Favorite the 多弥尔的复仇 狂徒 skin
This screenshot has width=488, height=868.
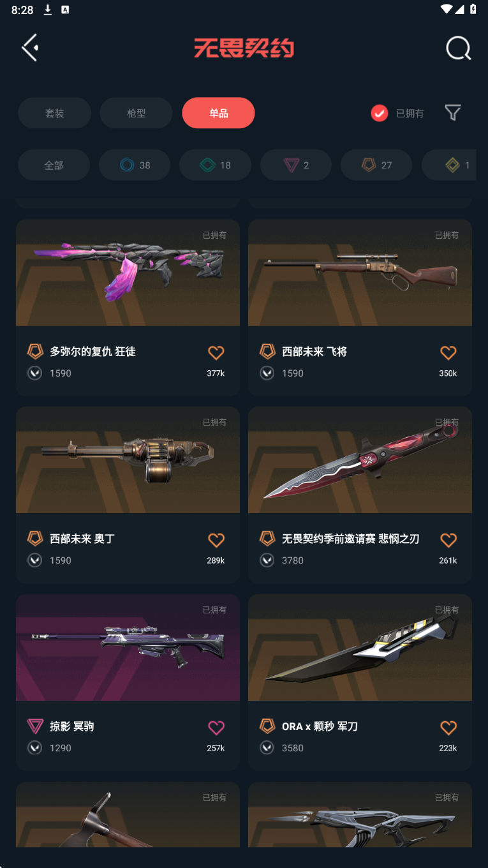216,352
